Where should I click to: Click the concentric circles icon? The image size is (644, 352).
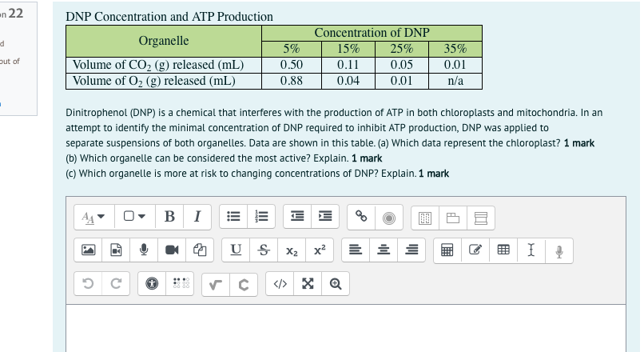click(389, 218)
